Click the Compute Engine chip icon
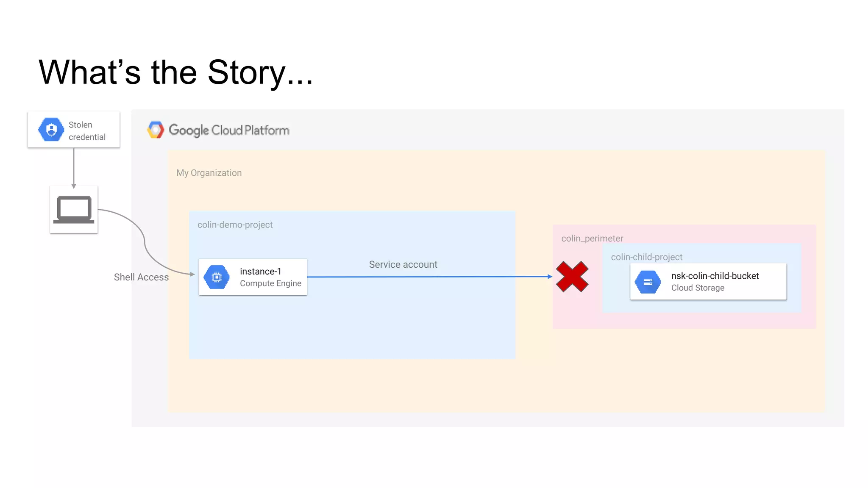 (217, 277)
